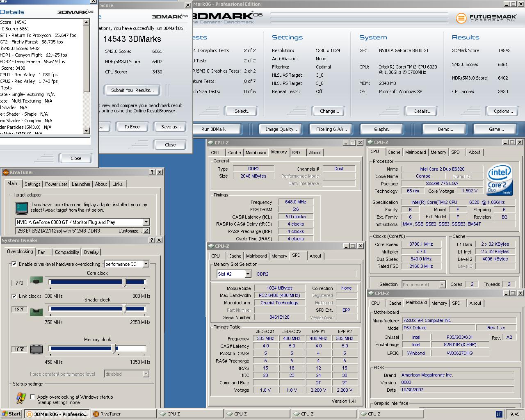
Task: Click the '3780.1 MHz' core speed value
Action: tap(421, 244)
